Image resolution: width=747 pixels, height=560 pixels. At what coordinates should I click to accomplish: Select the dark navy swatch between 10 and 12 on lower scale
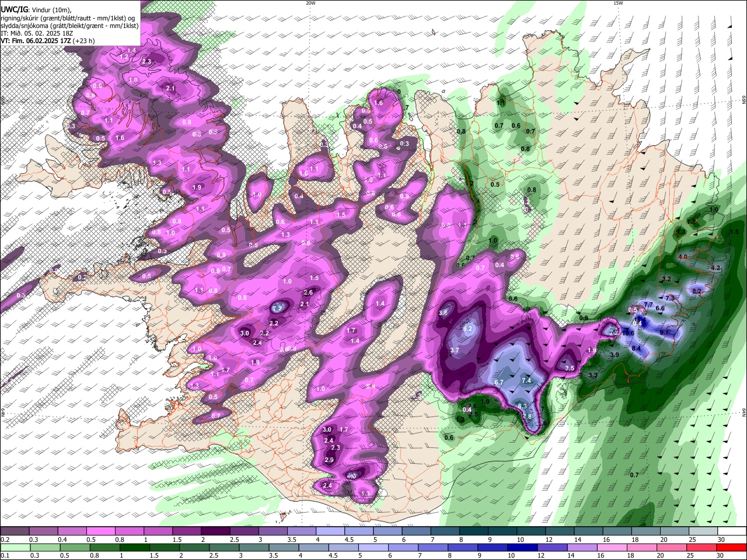(x=521, y=548)
